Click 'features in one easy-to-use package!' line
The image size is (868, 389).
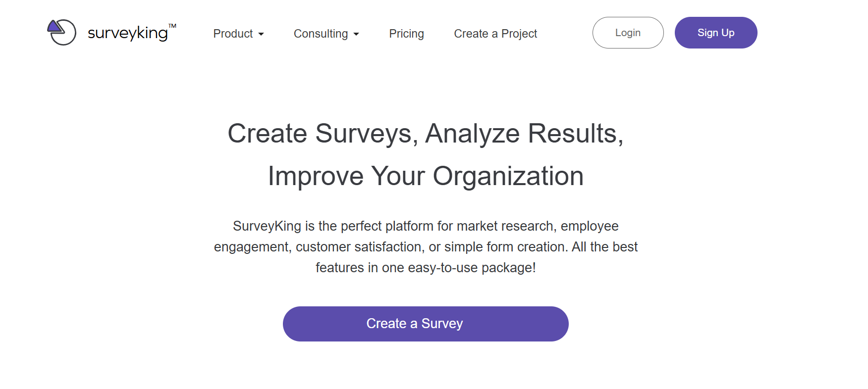point(426,268)
